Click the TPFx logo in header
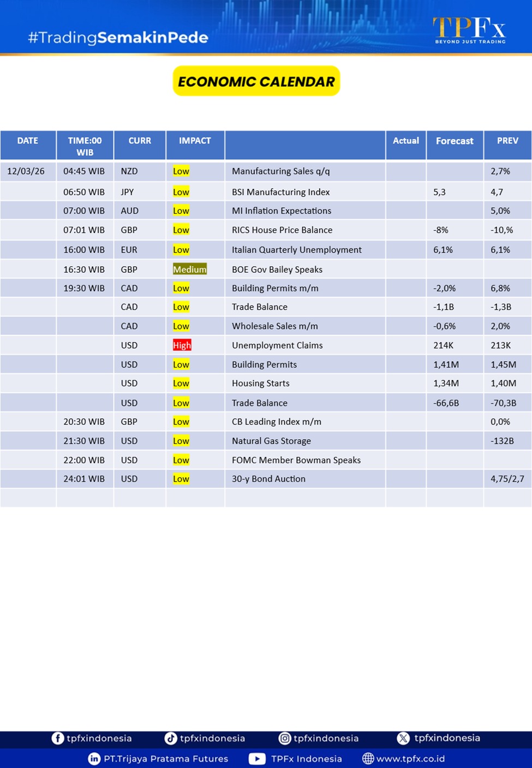This screenshot has width=532, height=768. tap(469, 29)
